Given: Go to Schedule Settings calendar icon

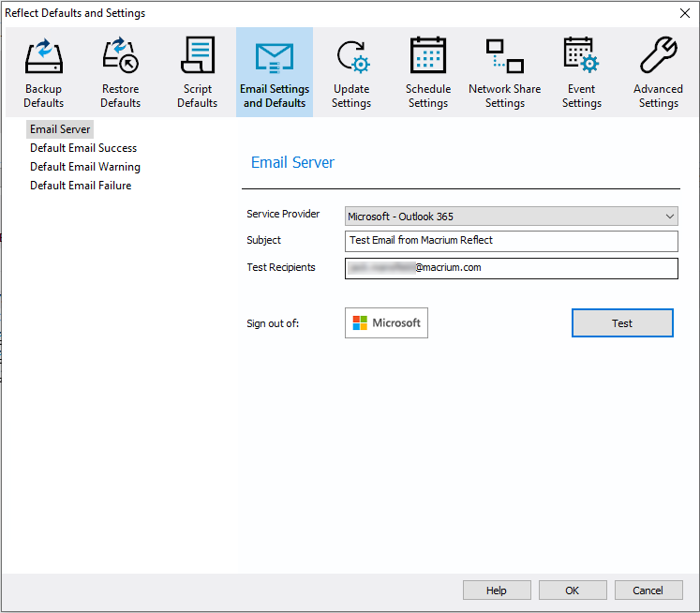Looking at the screenshot, I should [428, 56].
